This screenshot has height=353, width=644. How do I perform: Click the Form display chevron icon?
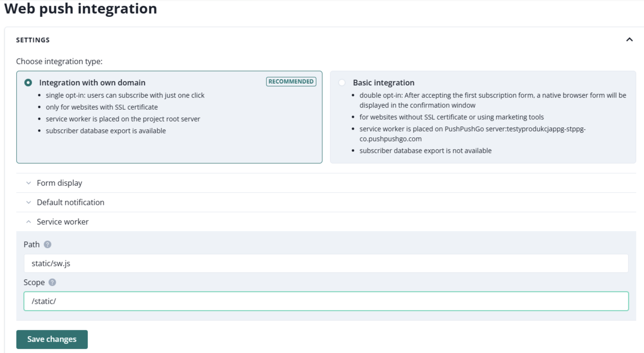coord(28,183)
